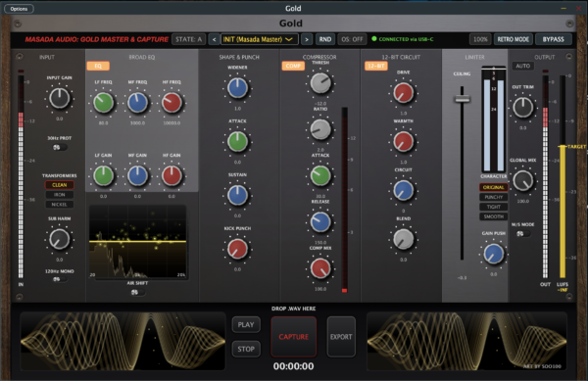Click the Blend knob
The width and height of the screenshot is (588, 381).
403,239
